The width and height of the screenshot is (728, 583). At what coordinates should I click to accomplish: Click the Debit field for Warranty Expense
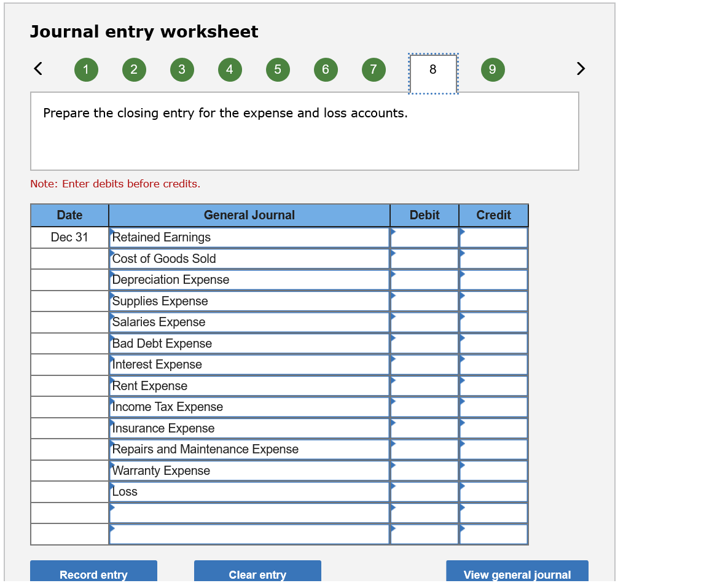425,471
